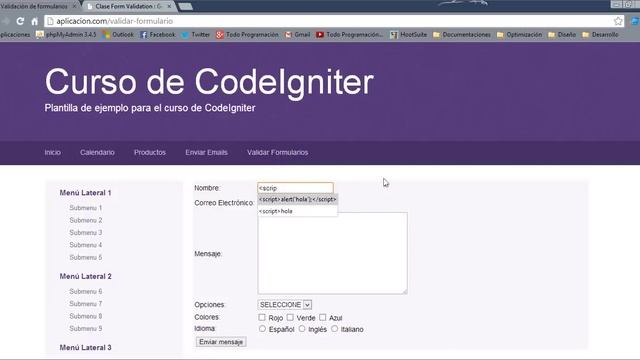Reload the page with the refresh icon
The height and width of the screenshot is (360, 640).
point(20,21)
